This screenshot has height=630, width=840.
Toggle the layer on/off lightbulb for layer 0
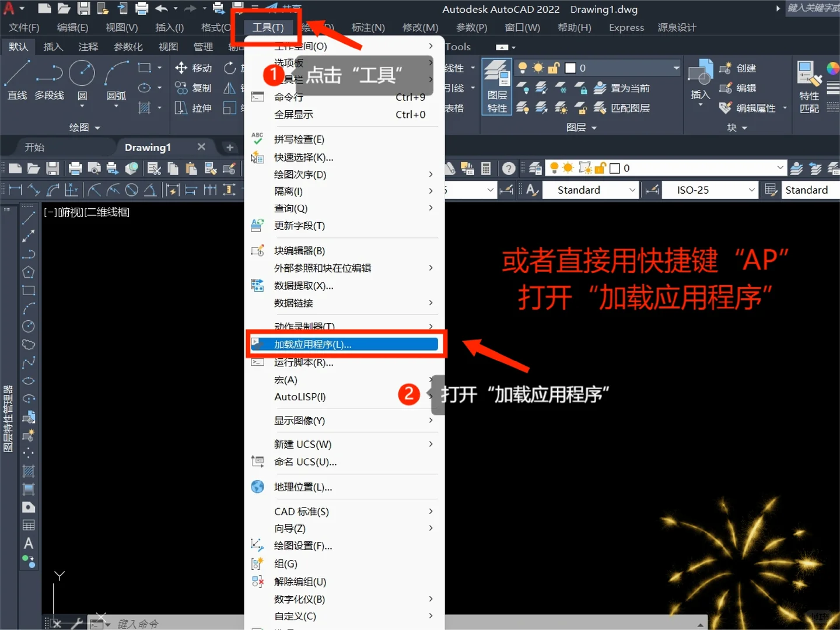[523, 67]
